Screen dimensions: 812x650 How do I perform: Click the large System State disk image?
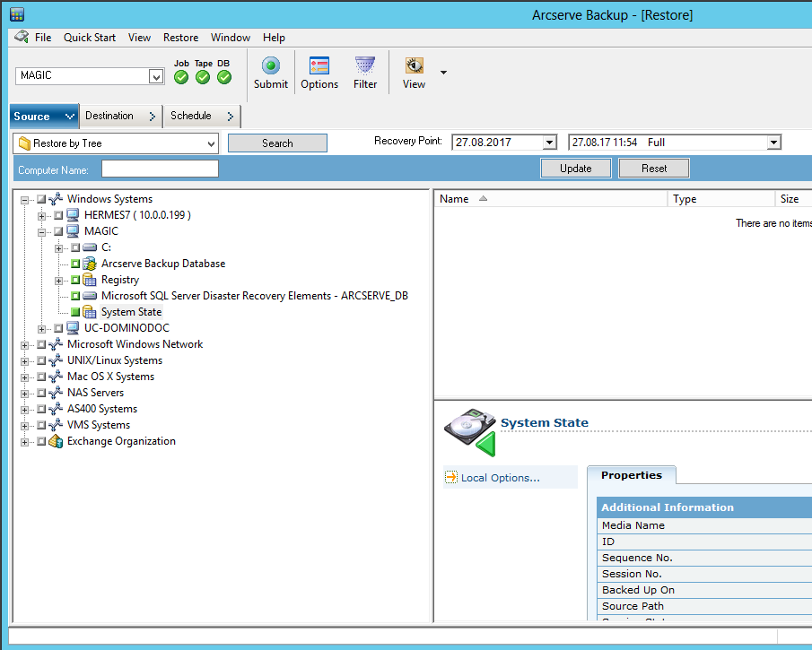[469, 432]
